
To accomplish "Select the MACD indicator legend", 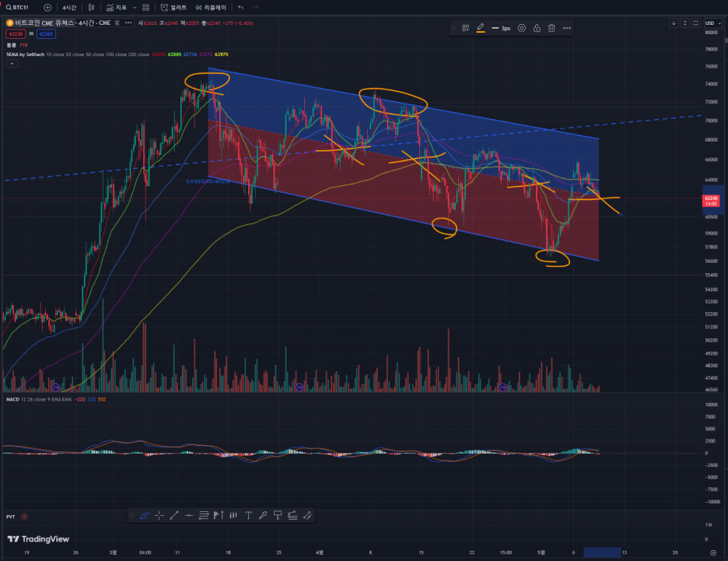I will [x=12, y=399].
